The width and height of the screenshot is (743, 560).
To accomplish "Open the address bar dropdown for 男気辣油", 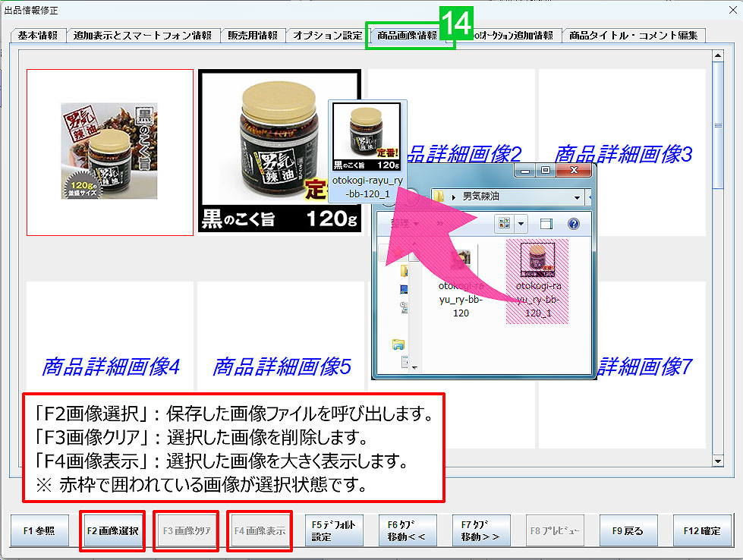I will coord(577,199).
